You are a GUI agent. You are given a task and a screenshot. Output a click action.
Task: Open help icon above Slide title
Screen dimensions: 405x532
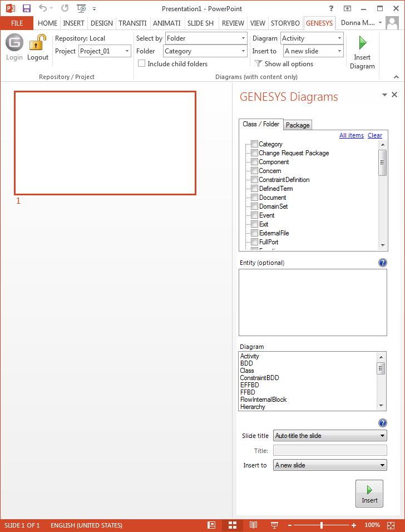pos(383,423)
